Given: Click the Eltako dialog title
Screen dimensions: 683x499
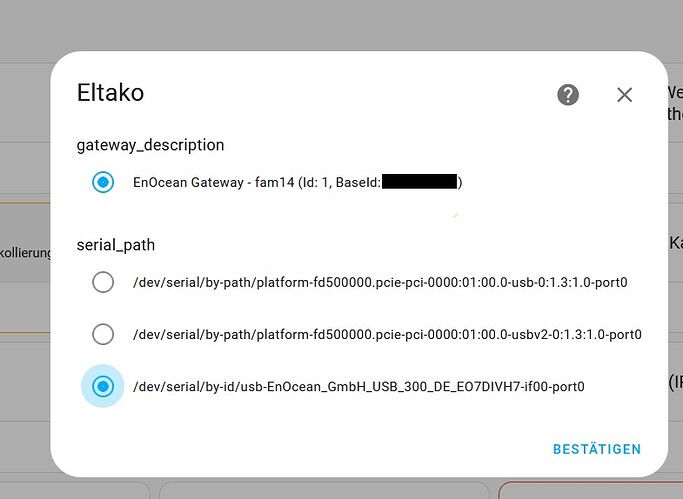Looking at the screenshot, I should point(110,94).
